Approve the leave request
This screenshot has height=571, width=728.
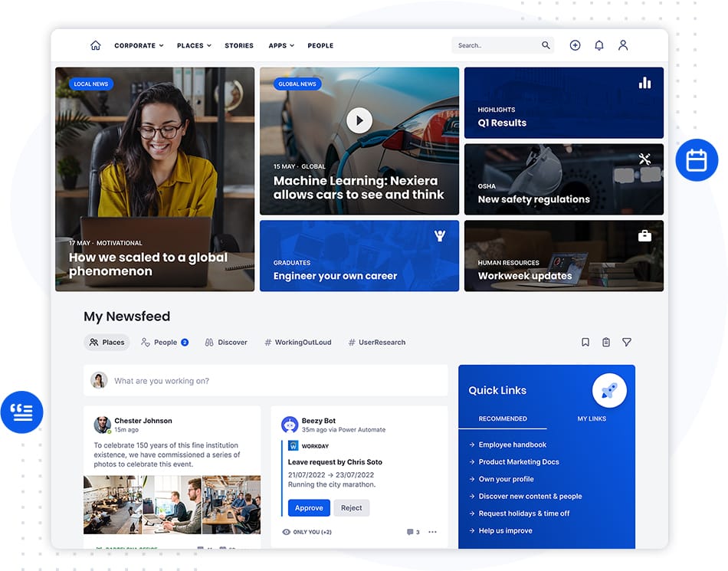(x=309, y=508)
